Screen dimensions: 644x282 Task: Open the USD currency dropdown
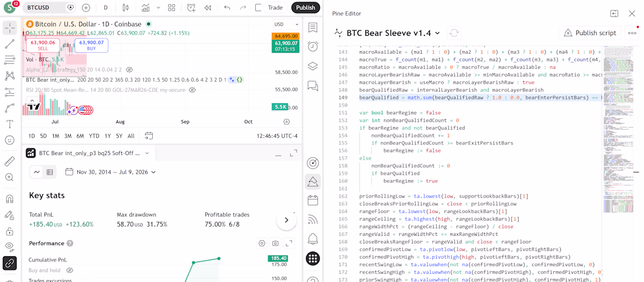[287, 24]
